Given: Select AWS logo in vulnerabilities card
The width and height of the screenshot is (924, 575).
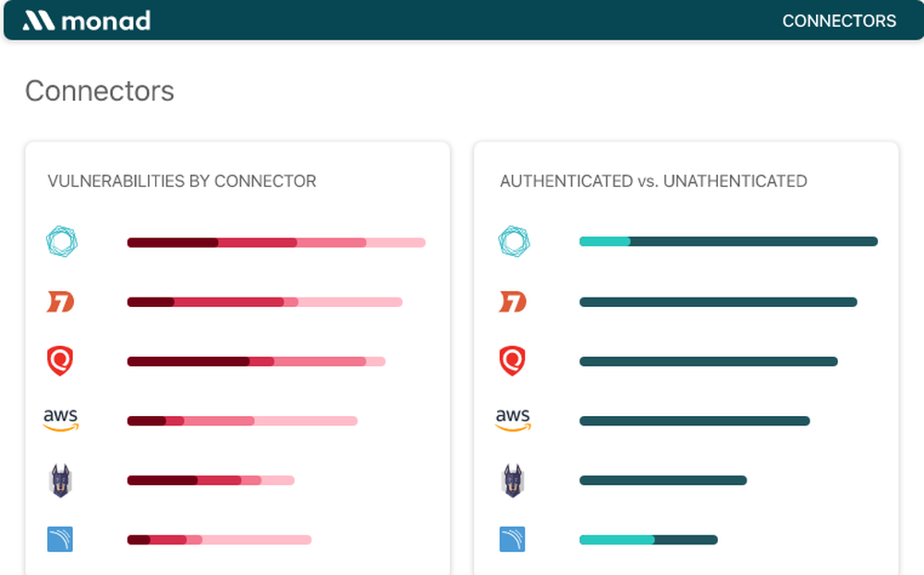Looking at the screenshot, I should (x=61, y=420).
